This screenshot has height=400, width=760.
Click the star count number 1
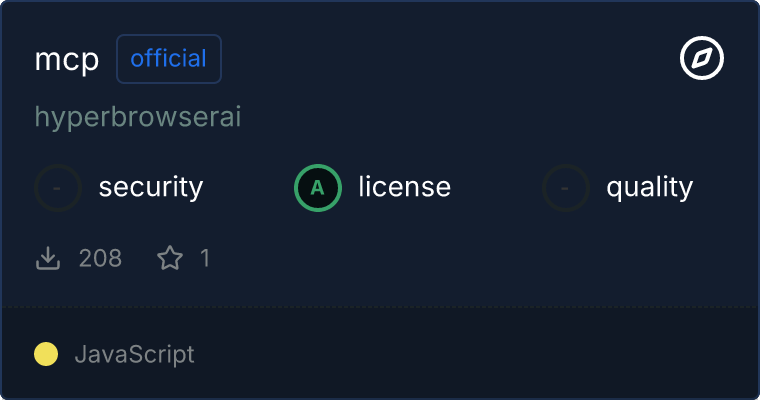tap(205, 259)
